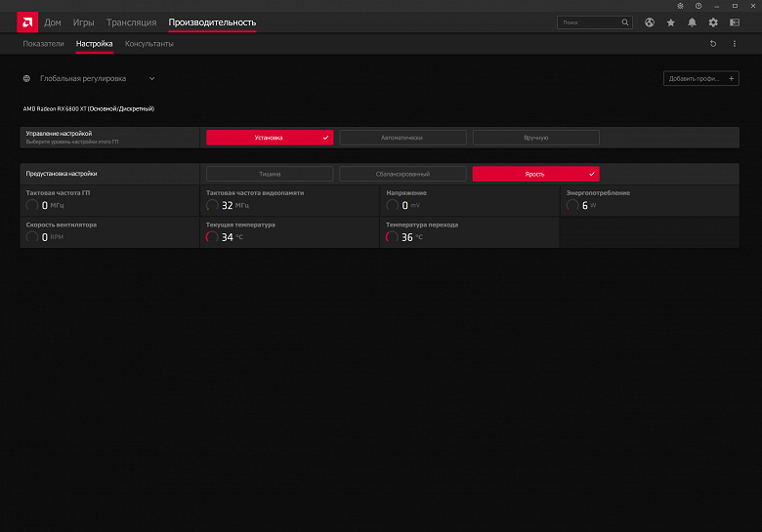This screenshot has width=762, height=532.
Task: Click the Температура перехода gauge
Action: [x=392, y=237]
